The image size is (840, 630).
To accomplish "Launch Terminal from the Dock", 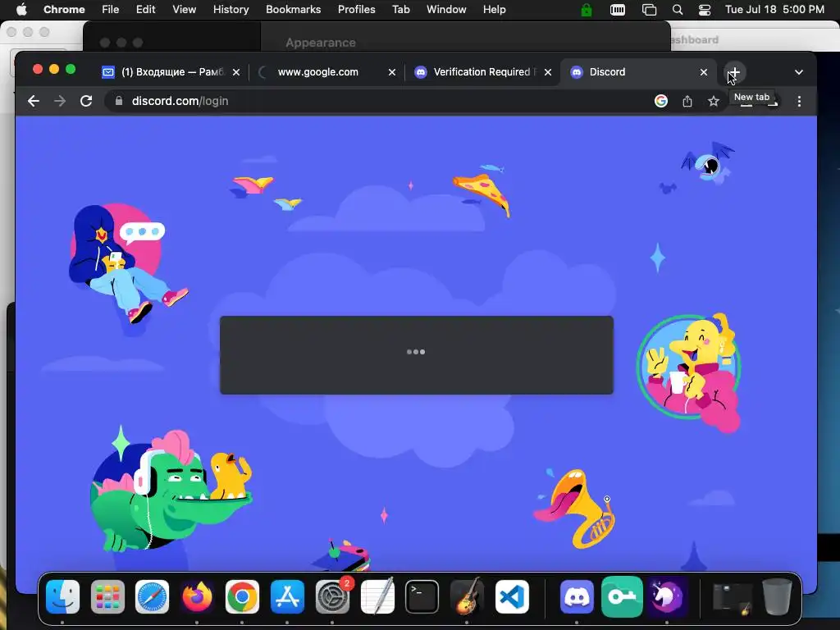I will (422, 596).
